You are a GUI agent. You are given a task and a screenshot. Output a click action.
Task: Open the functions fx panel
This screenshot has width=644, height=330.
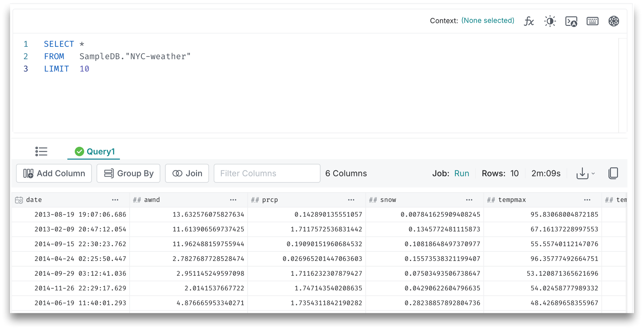(529, 21)
